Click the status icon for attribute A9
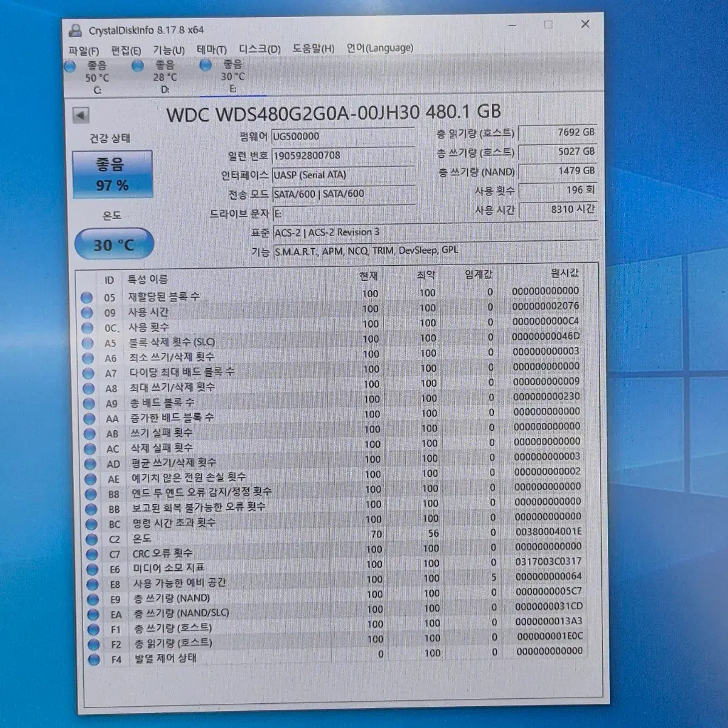The image size is (728, 728). (89, 403)
